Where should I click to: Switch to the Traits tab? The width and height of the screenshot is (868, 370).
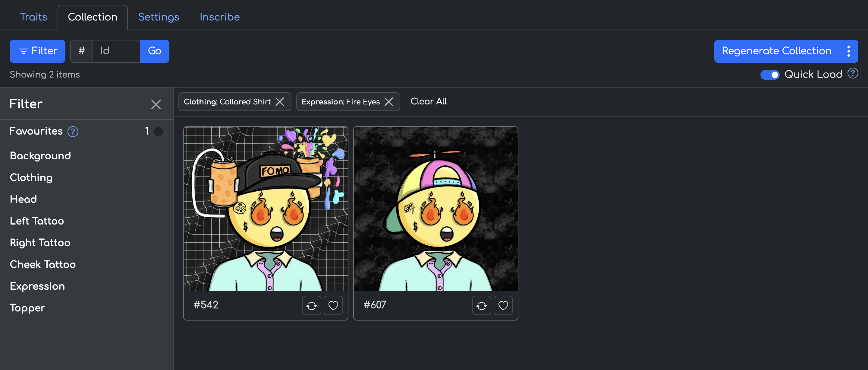(x=33, y=17)
